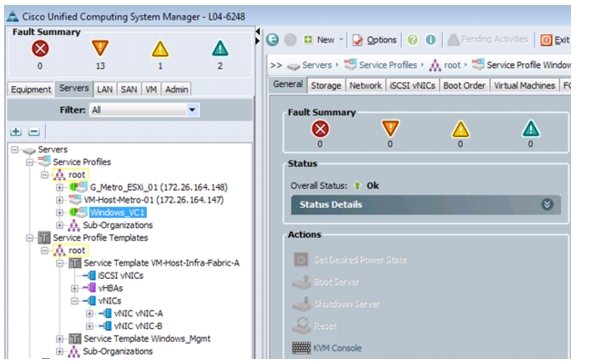Open the Boot Order tab
590x362 pixels.
(464, 86)
